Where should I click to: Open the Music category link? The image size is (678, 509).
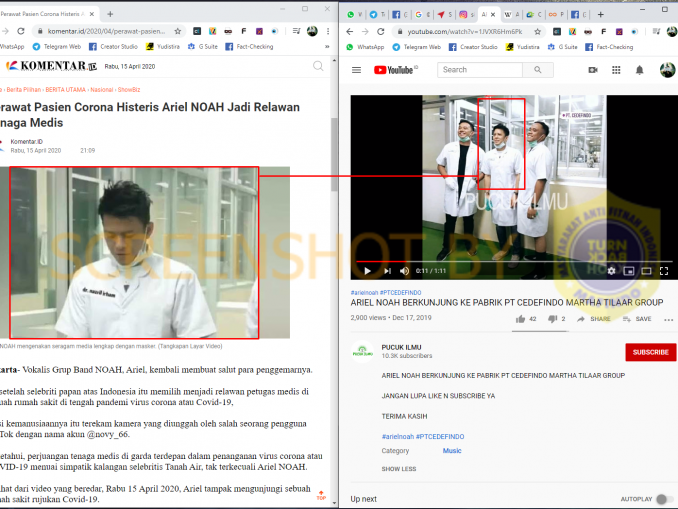[x=452, y=451]
